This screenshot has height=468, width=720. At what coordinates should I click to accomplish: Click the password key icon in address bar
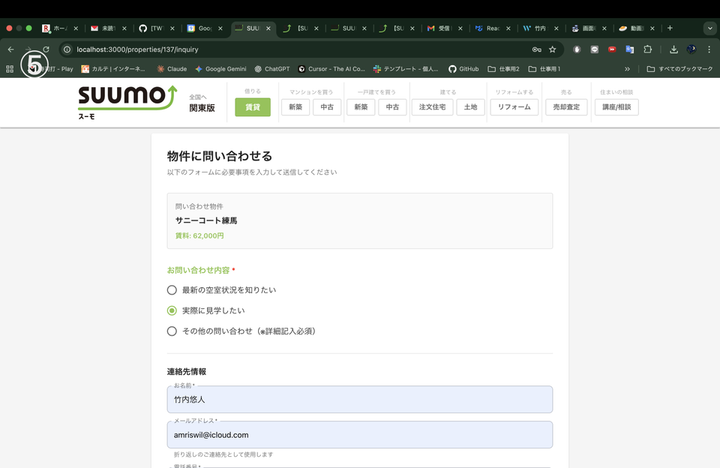[536, 49]
